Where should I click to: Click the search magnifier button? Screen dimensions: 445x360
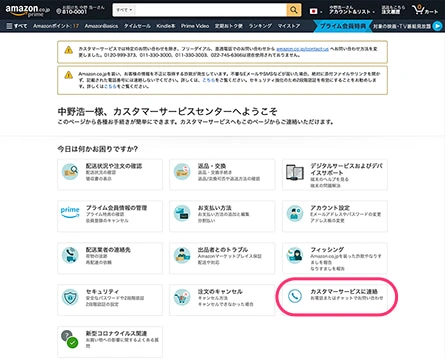pos(294,10)
